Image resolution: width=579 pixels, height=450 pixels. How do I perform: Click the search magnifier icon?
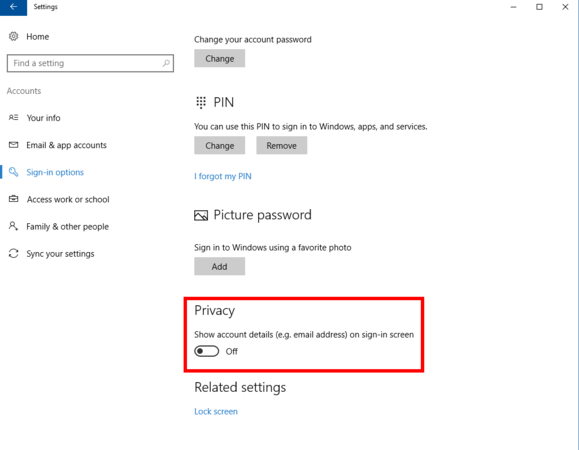click(166, 63)
